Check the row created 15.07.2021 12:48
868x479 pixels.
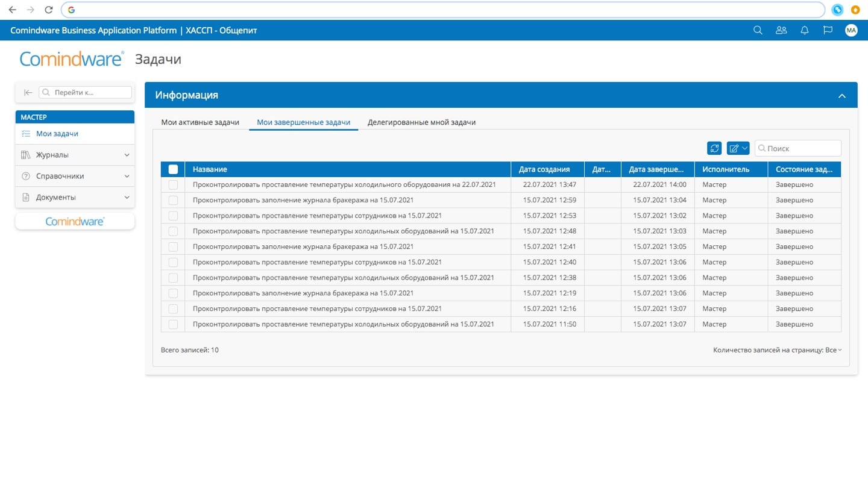tap(173, 231)
